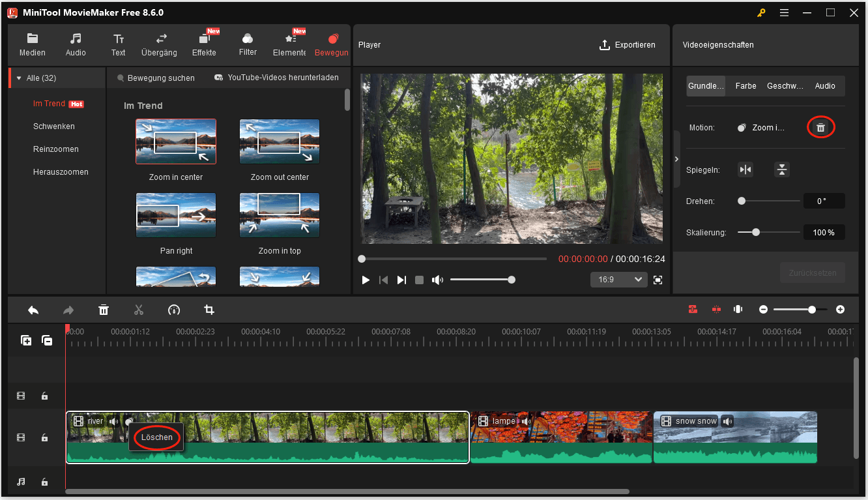Select the Bewegung tab
Viewport: 868px width, 500px height.
click(332, 45)
